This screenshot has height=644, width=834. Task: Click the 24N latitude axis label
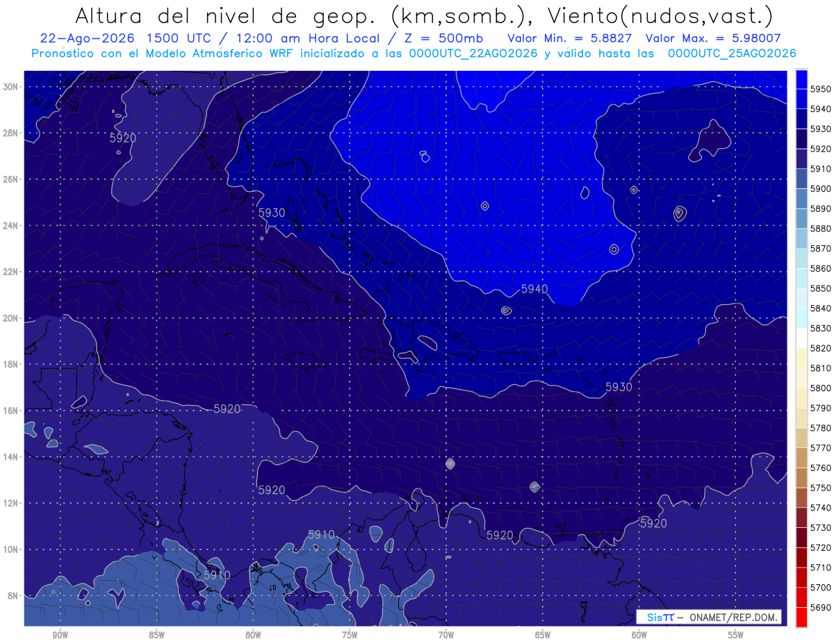10,226
